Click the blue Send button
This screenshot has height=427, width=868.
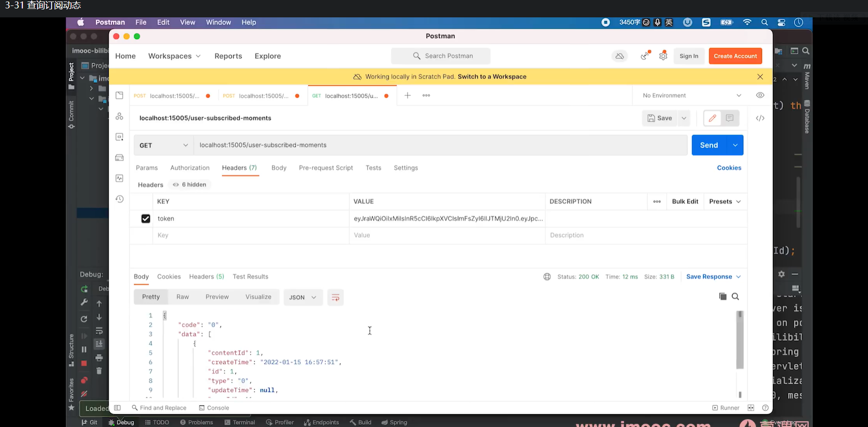click(x=709, y=145)
